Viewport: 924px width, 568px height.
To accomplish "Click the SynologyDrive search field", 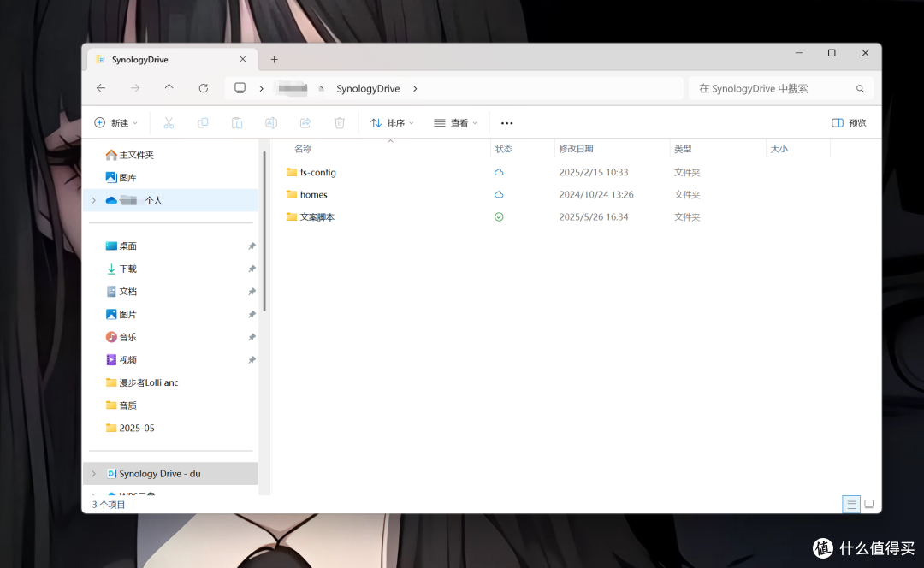I will click(781, 89).
